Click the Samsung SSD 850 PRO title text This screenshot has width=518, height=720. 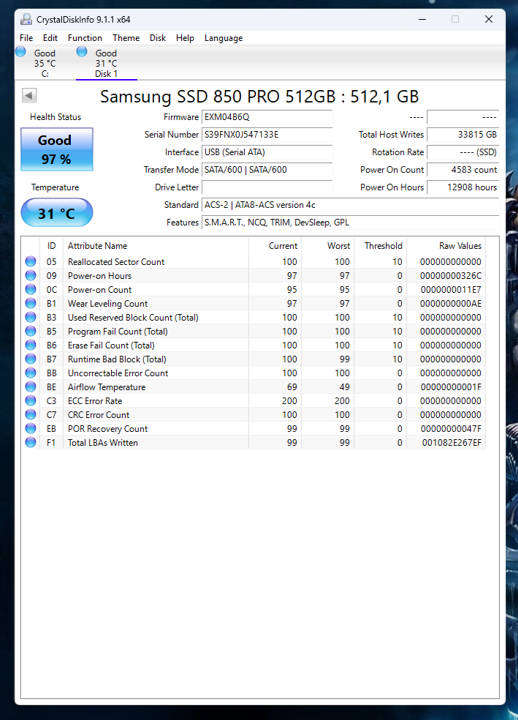click(259, 96)
